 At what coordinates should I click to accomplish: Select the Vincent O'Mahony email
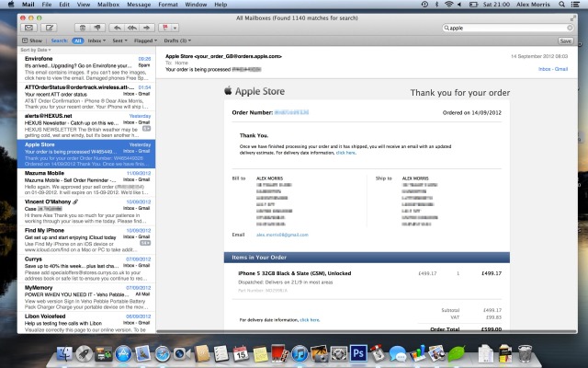click(x=86, y=212)
